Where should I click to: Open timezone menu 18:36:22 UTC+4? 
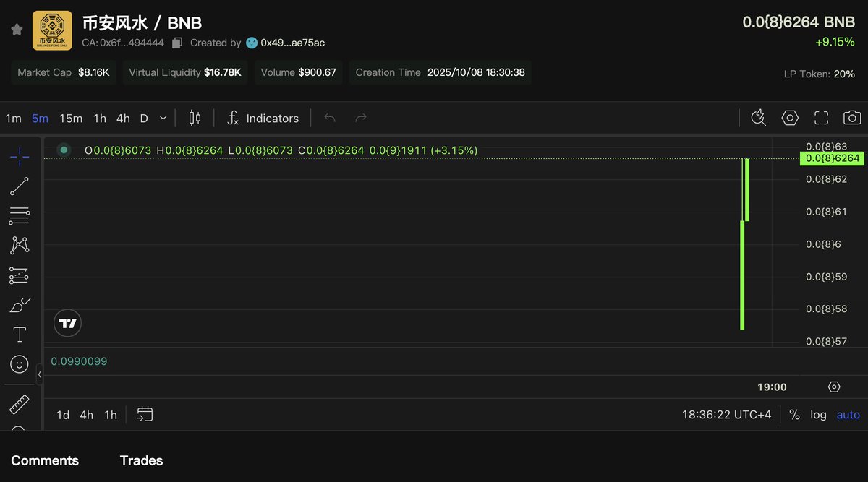click(727, 415)
